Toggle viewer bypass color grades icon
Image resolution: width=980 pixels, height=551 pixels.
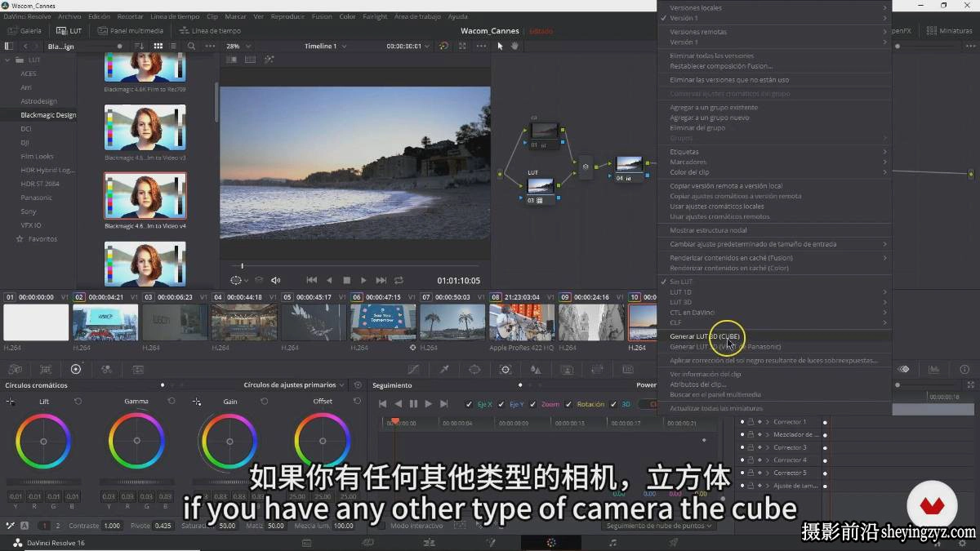click(444, 47)
